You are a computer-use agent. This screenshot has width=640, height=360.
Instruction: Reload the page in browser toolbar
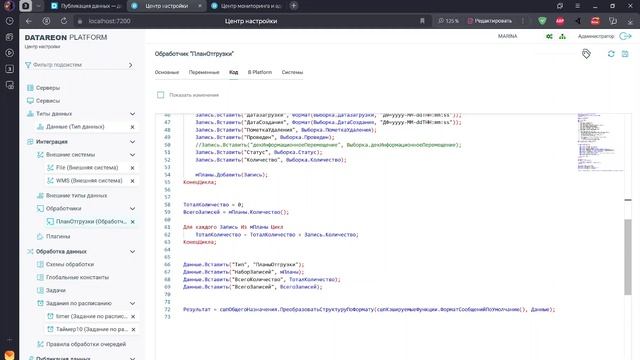[x=64, y=21]
